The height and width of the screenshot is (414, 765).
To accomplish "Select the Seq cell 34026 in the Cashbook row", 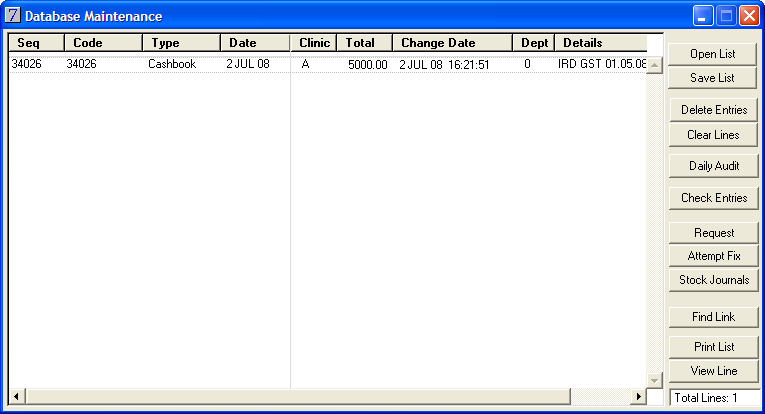I will [x=26, y=64].
